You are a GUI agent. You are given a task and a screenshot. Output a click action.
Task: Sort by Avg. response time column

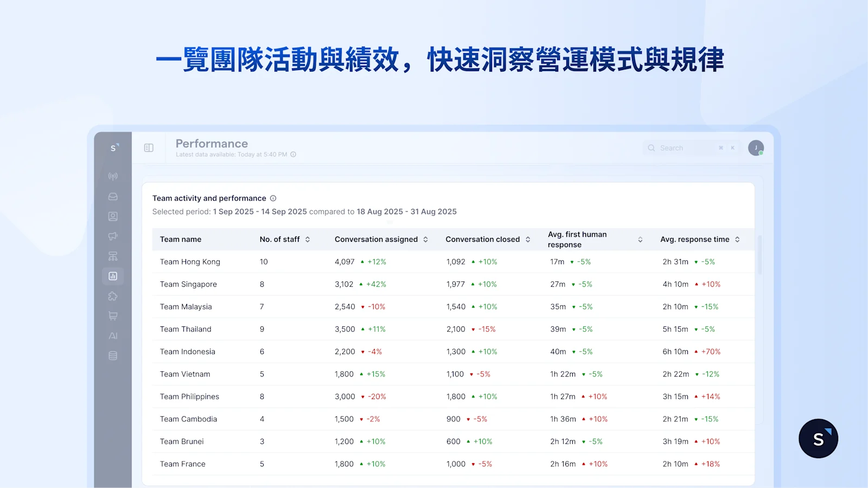pyautogui.click(x=737, y=239)
